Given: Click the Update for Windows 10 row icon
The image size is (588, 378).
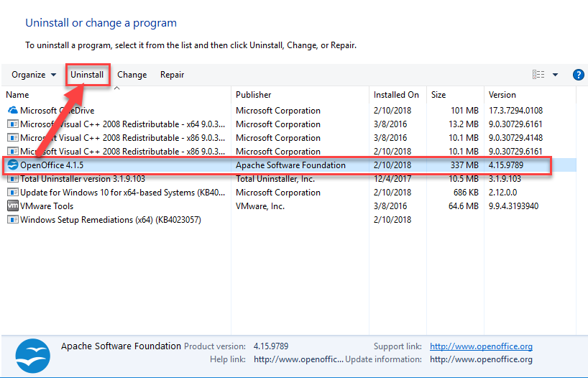Looking at the screenshot, I should coord(13,193).
